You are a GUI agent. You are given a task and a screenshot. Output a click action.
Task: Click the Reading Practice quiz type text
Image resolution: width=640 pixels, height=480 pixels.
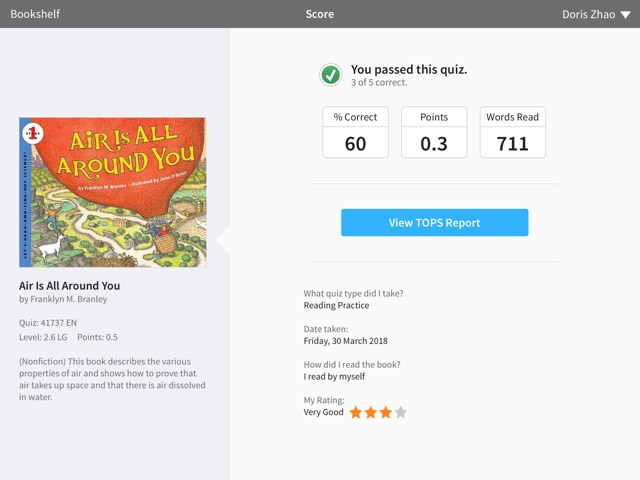[x=336, y=305]
